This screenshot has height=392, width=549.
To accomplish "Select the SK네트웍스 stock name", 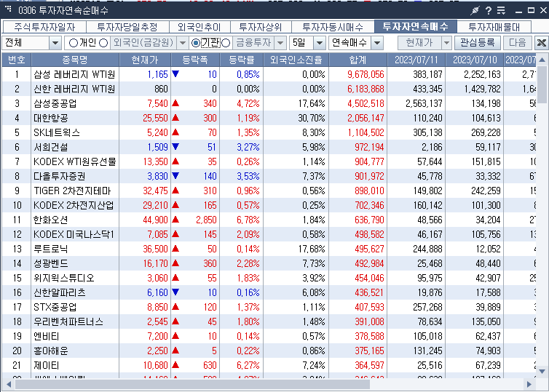I will pos(57,132).
